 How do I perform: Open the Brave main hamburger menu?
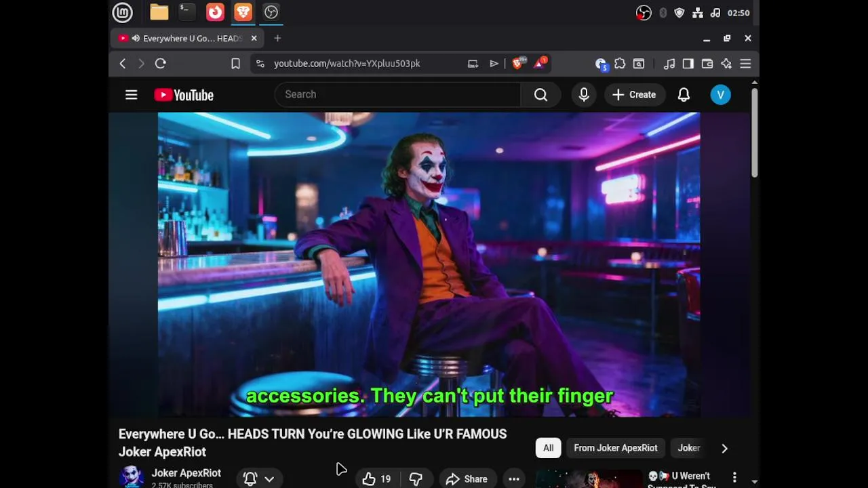click(x=745, y=64)
